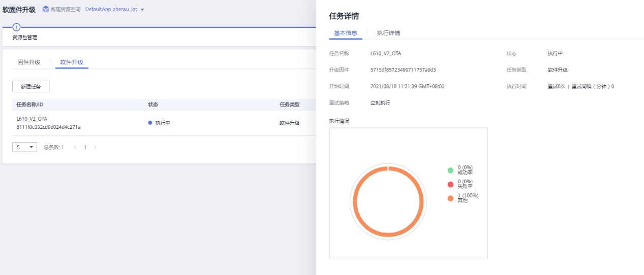The image size is (644, 275).
Task: Click the firmware hash 5715df85723499711757a9d3
Action: (x=403, y=70)
